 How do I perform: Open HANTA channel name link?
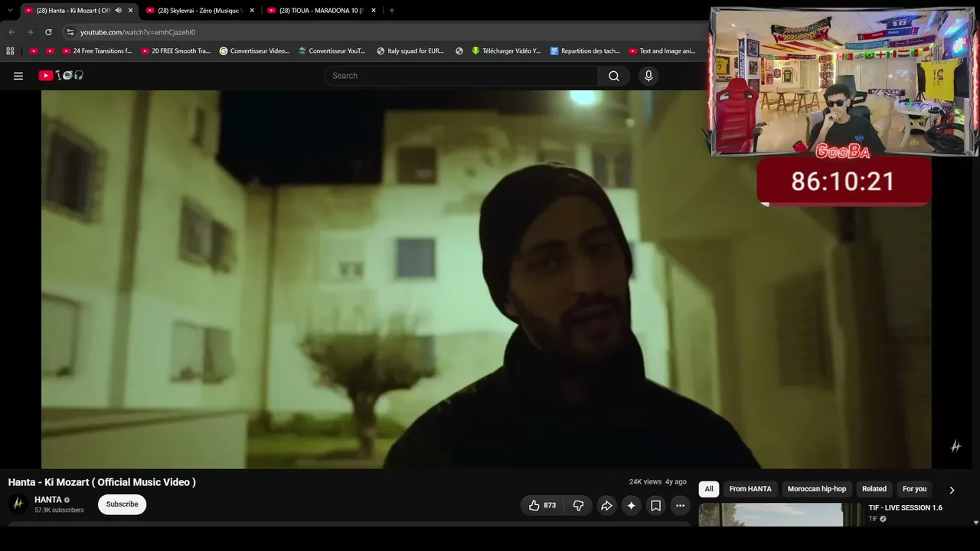(48, 500)
